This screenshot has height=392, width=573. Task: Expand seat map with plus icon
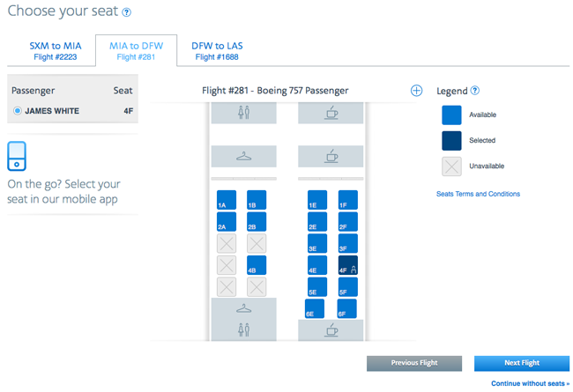pyautogui.click(x=417, y=91)
